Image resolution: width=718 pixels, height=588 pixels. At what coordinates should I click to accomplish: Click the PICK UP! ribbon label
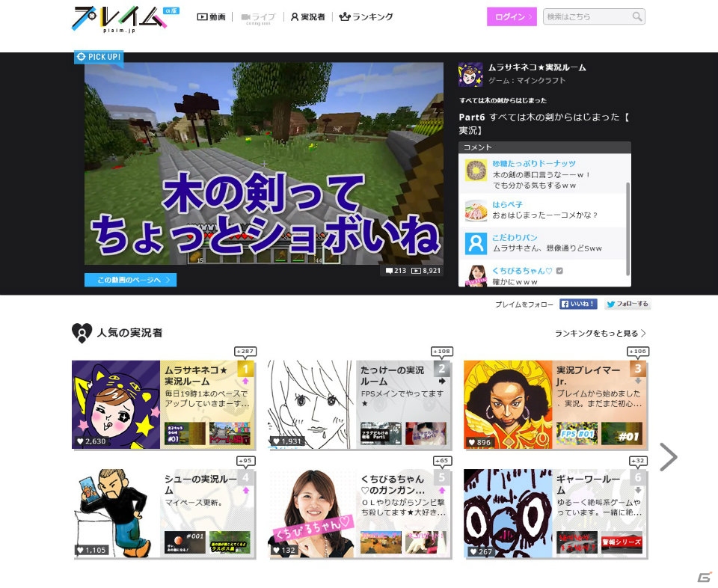coord(99,58)
